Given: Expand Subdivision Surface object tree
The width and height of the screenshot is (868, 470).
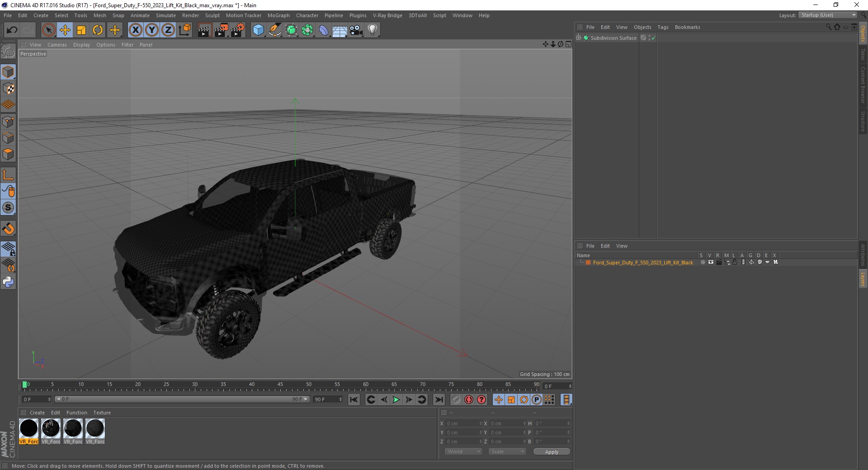Looking at the screenshot, I should click(578, 38).
